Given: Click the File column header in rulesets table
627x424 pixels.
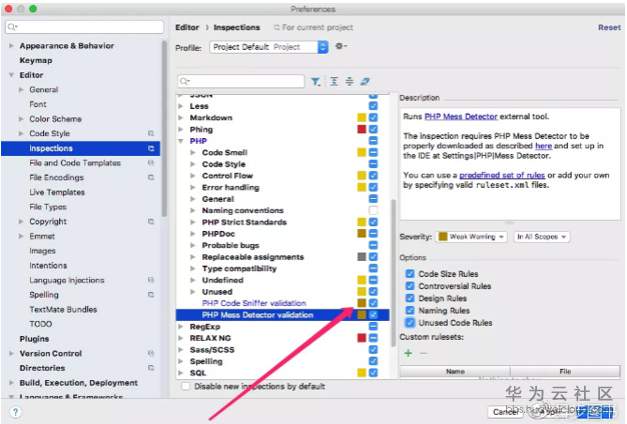Looking at the screenshot, I should [565, 371].
